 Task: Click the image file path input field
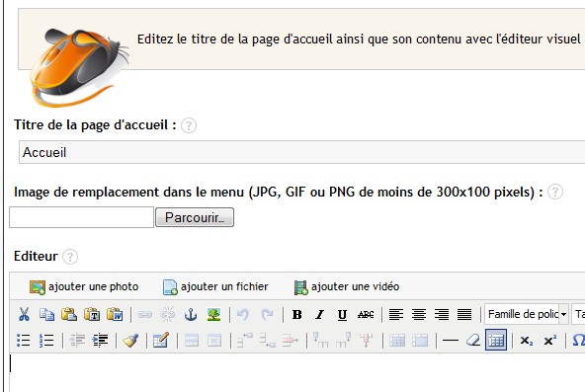click(81, 217)
